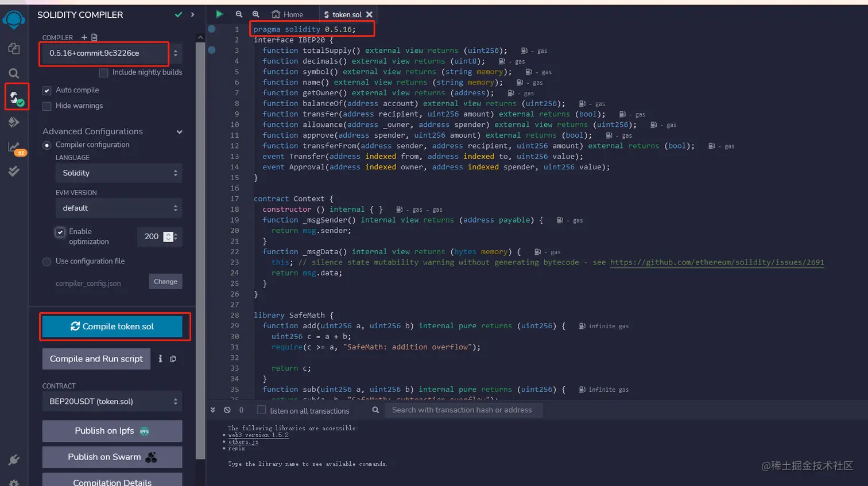Image resolution: width=868 pixels, height=486 pixels.
Task: Select the Use configuration file radio button
Action: [47, 262]
